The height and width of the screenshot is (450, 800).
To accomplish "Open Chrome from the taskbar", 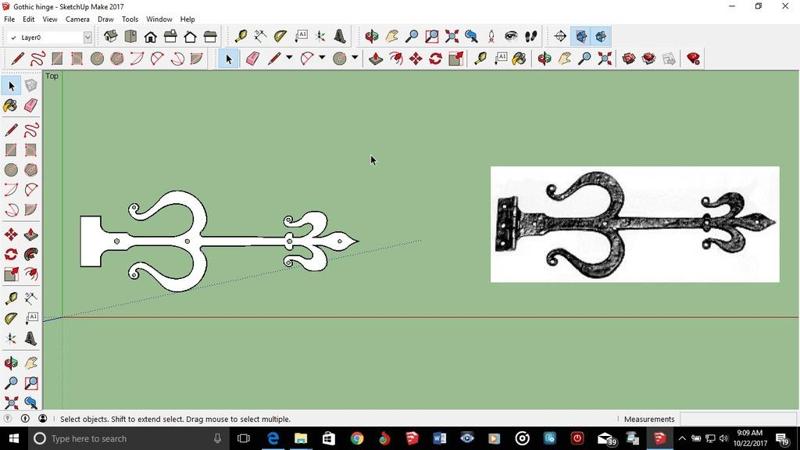I will [x=357, y=439].
